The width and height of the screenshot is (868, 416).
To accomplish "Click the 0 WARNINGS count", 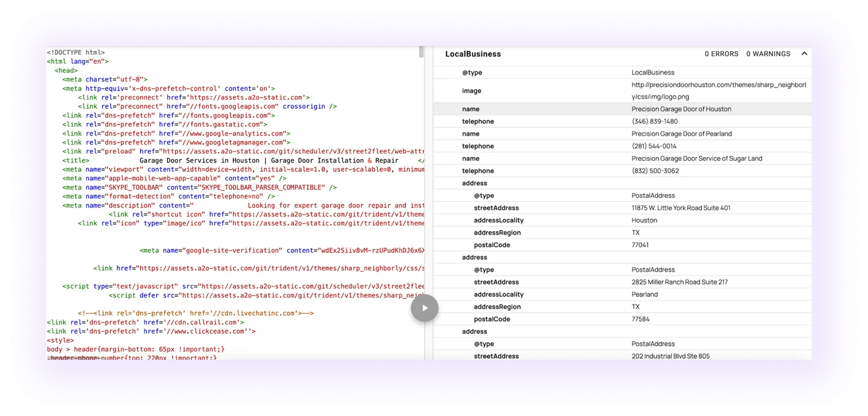I will pyautogui.click(x=768, y=54).
